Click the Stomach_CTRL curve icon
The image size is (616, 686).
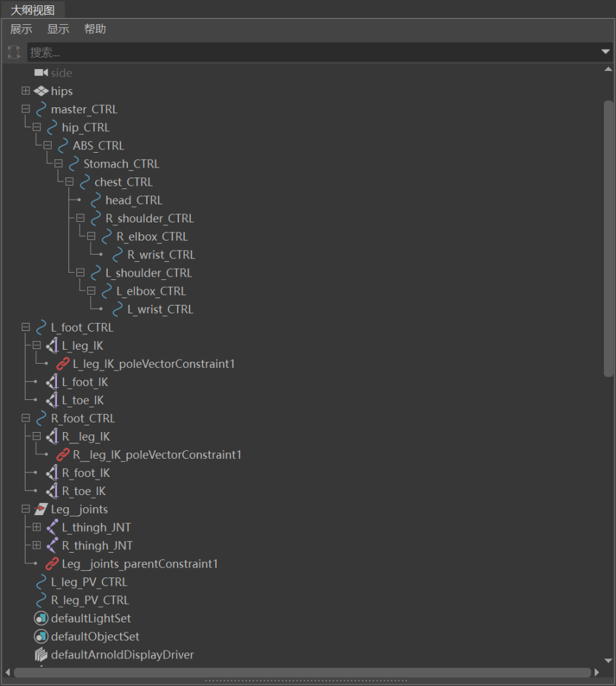[74, 163]
